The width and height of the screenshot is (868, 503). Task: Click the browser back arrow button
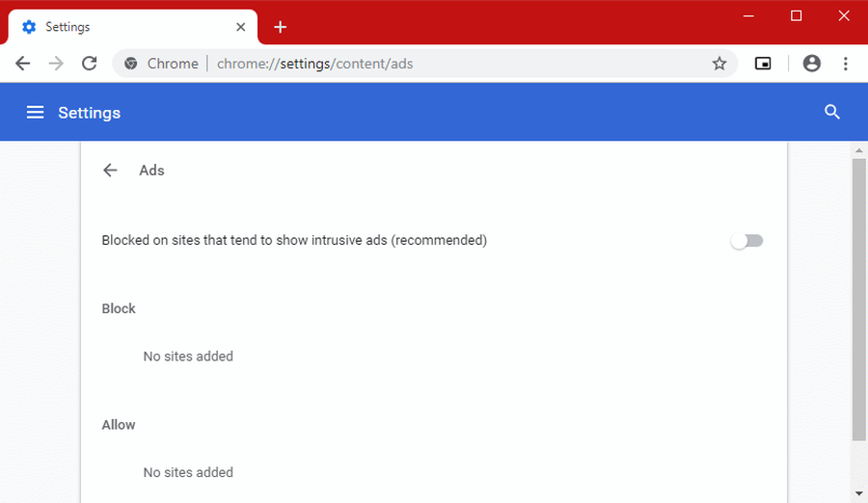tap(23, 64)
